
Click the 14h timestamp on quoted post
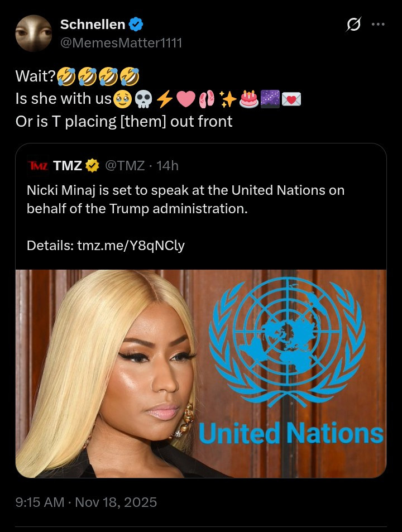pos(167,166)
